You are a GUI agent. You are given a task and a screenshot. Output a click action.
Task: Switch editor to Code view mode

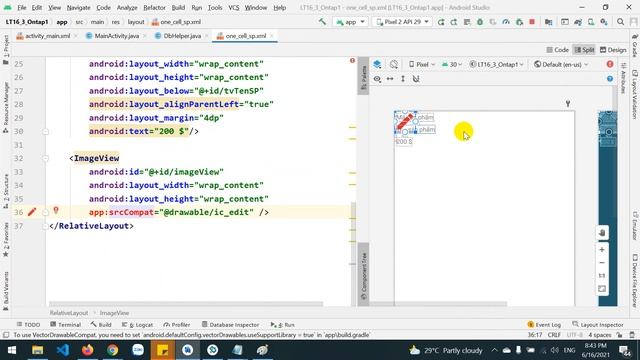pos(558,50)
